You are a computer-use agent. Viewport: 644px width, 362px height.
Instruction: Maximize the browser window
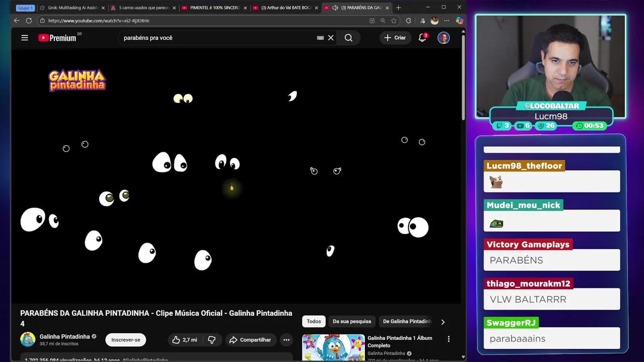tap(444, 7)
